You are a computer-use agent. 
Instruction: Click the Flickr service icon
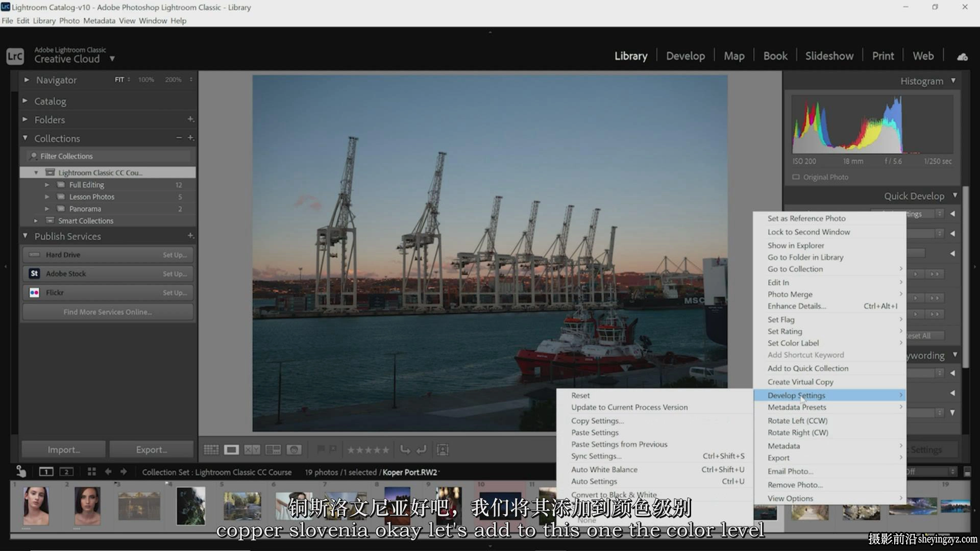point(34,292)
